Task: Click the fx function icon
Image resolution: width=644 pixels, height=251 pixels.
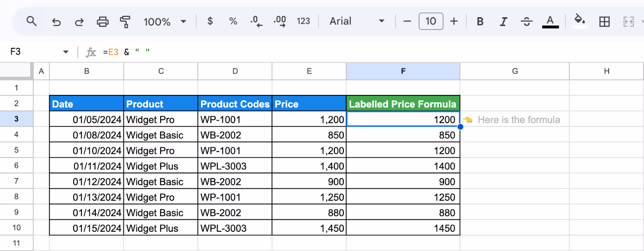Action: pos(91,52)
